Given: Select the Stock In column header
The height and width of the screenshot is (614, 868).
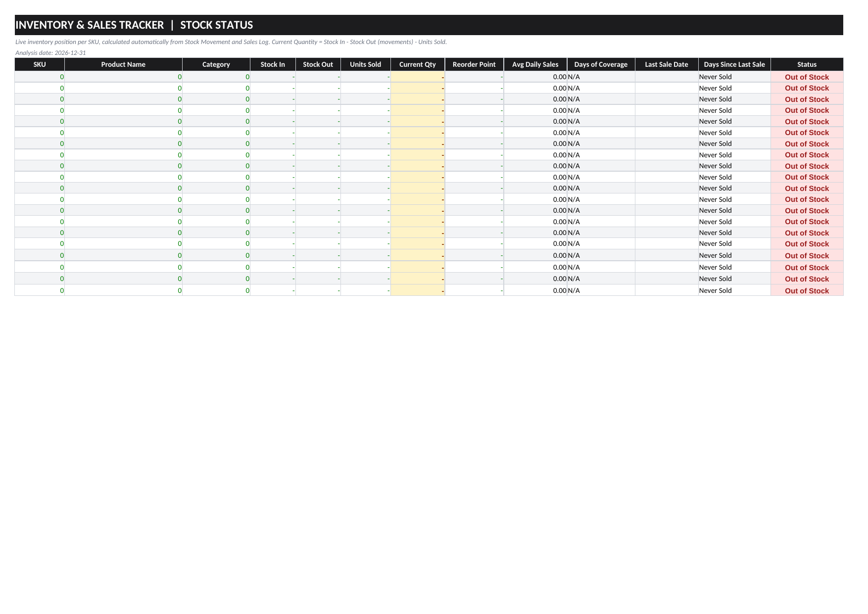Looking at the screenshot, I should (x=273, y=64).
